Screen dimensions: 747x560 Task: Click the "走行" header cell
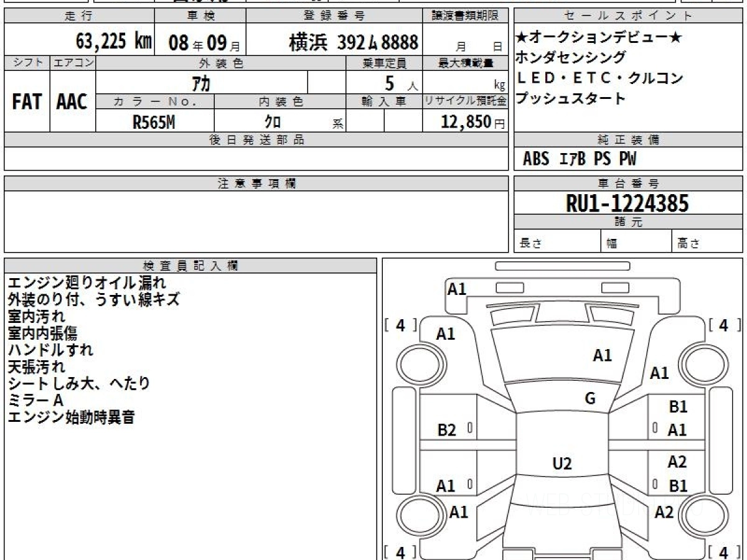pyautogui.click(x=78, y=16)
